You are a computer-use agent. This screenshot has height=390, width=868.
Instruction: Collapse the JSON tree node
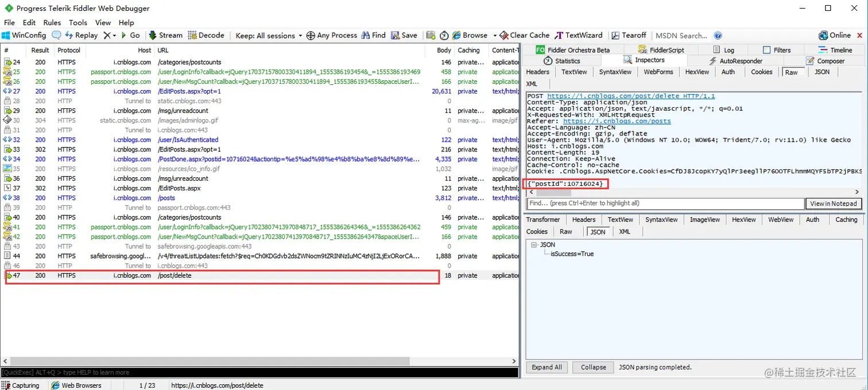point(534,244)
